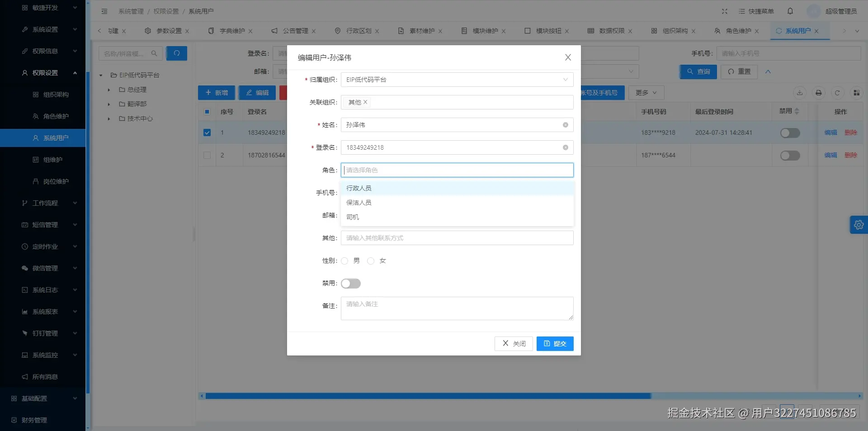
Task: Remove the 其他 tag from 关联组织
Action: point(365,102)
